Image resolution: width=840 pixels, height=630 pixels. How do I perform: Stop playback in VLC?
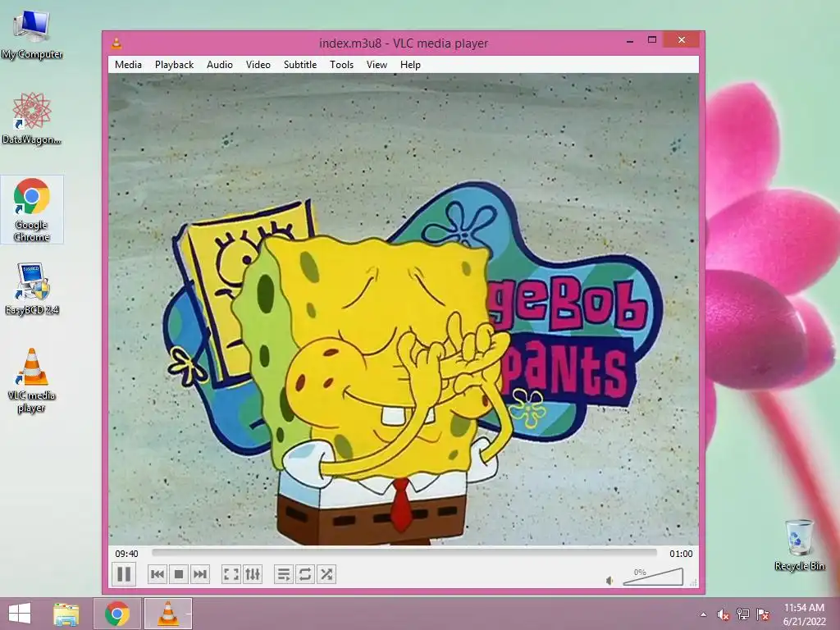click(x=179, y=574)
